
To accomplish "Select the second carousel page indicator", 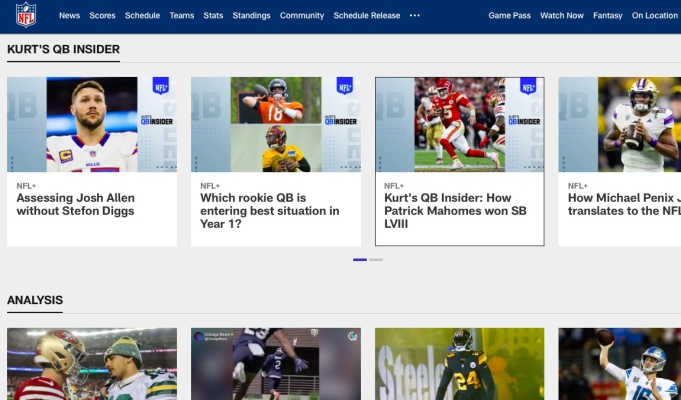I will click(376, 260).
